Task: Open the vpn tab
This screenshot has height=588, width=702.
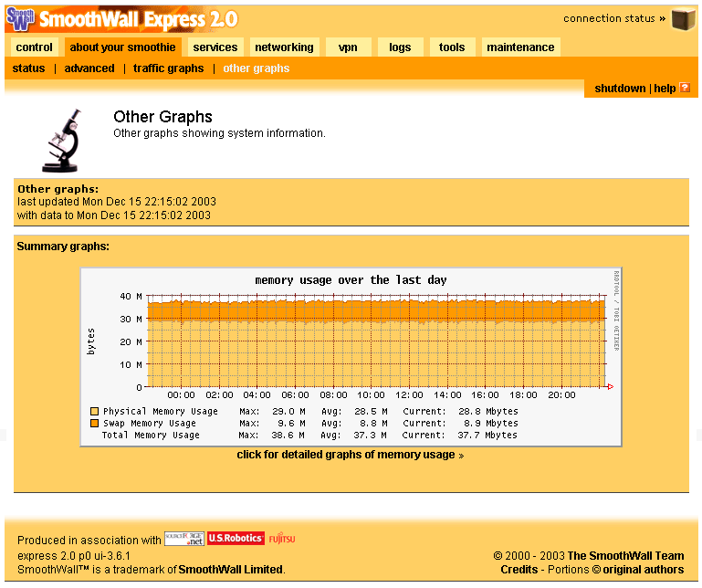Action: tap(349, 47)
